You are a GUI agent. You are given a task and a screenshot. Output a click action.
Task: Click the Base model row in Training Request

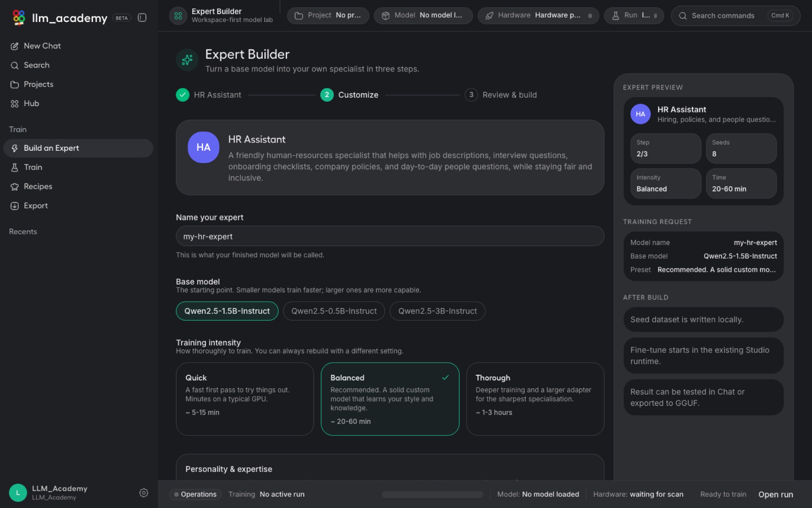tap(703, 256)
